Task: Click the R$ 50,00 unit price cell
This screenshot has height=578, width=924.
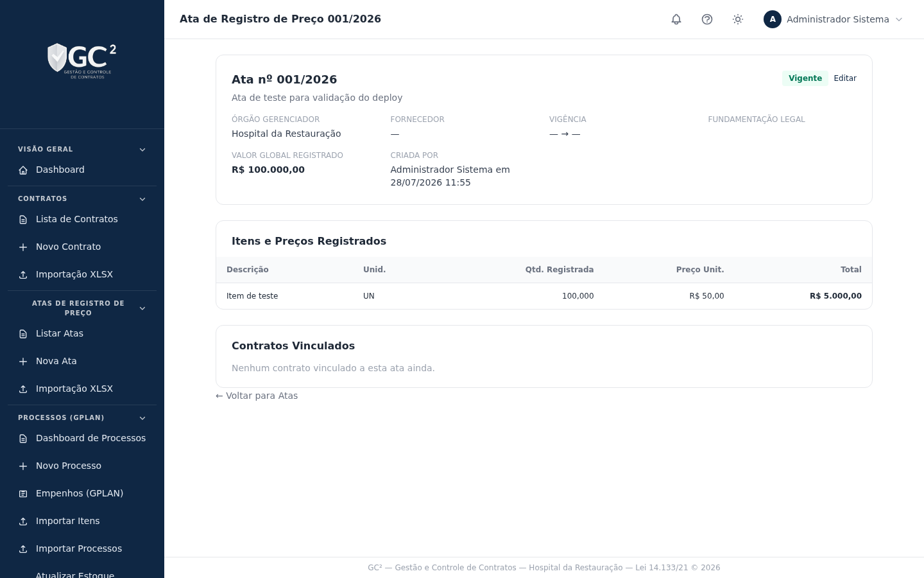Action: [706, 296]
